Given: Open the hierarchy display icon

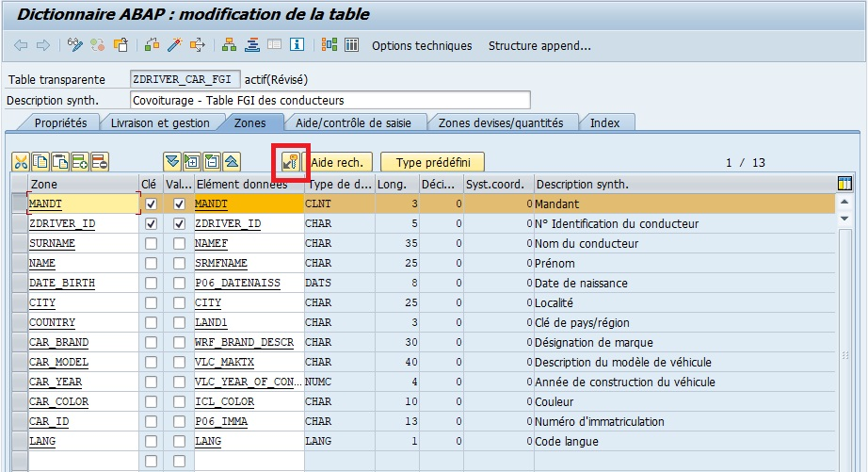Looking at the screenshot, I should 229,45.
